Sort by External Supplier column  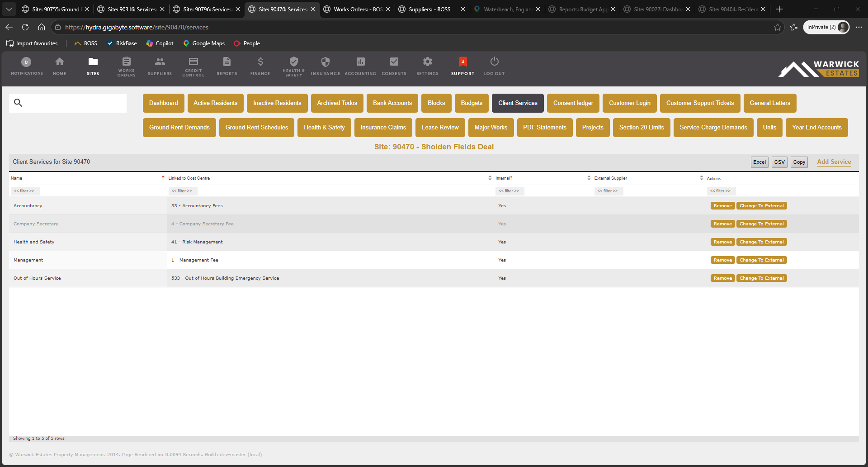point(648,178)
